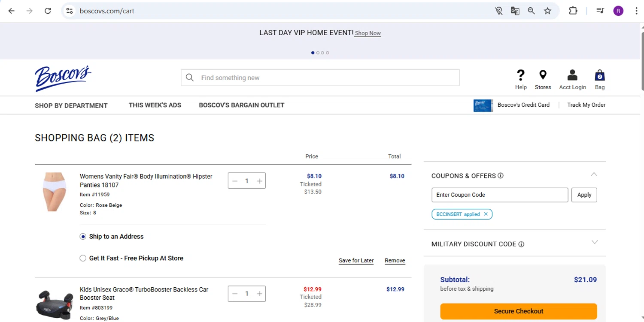Collapse the Coupons & Offers section
644x322 pixels.
pos(594,175)
